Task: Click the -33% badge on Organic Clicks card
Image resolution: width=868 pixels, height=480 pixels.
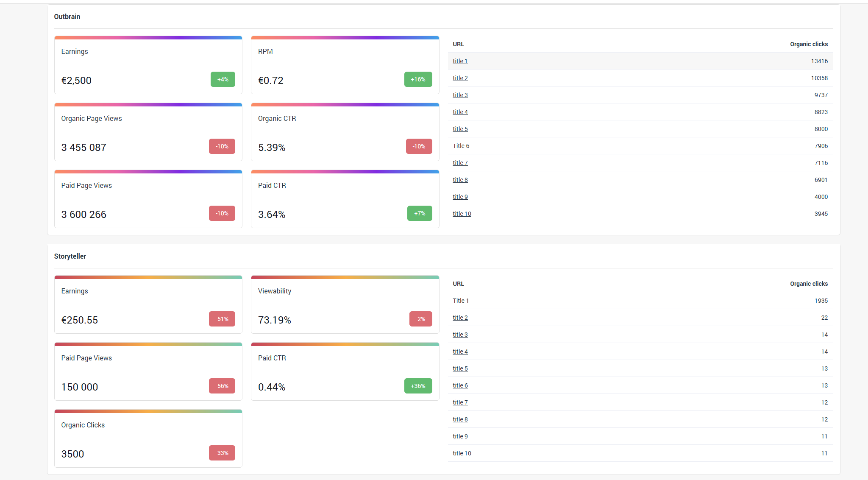Action: point(222,453)
